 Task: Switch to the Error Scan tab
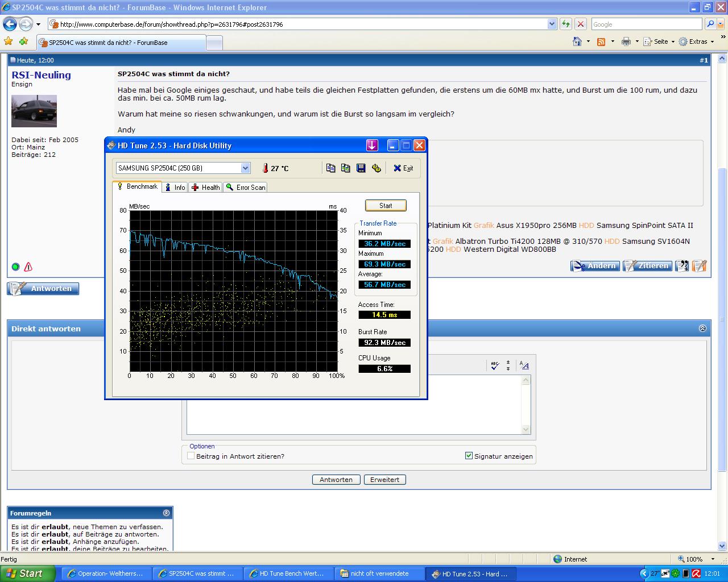245,187
